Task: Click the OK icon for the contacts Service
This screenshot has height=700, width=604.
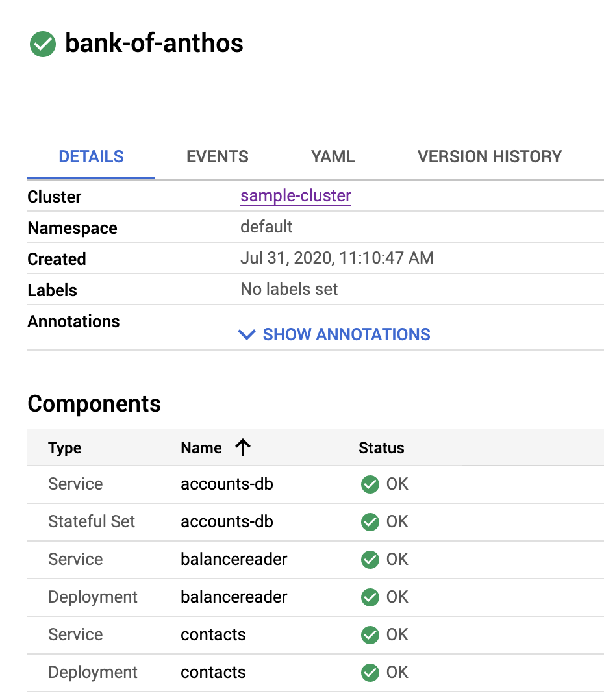Action: pyautogui.click(x=370, y=634)
